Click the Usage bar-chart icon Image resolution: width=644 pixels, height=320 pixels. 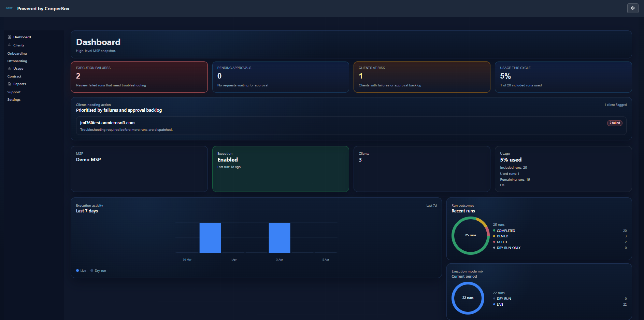[x=10, y=68]
